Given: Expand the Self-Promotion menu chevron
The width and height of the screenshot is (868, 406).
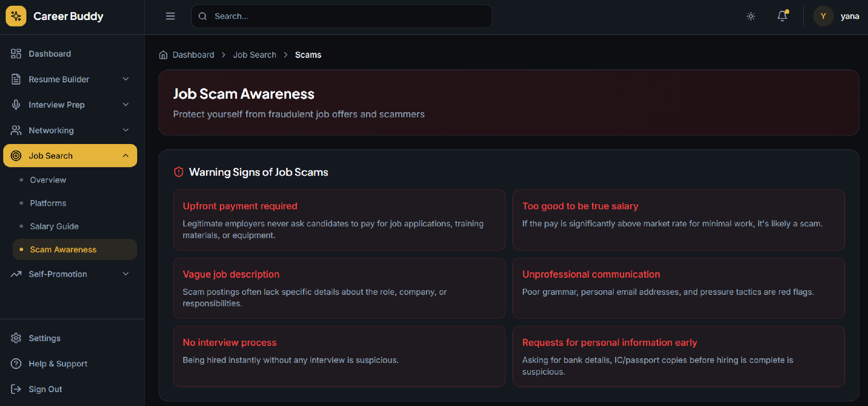Looking at the screenshot, I should (126, 274).
